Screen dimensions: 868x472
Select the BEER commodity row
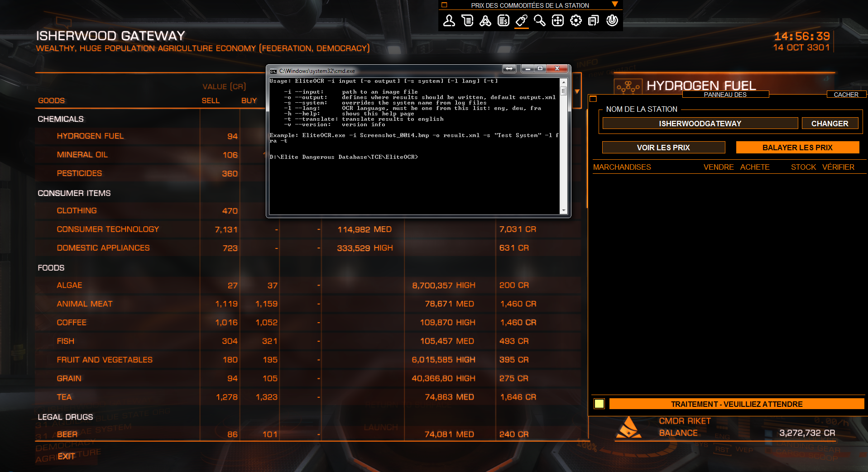click(x=308, y=434)
